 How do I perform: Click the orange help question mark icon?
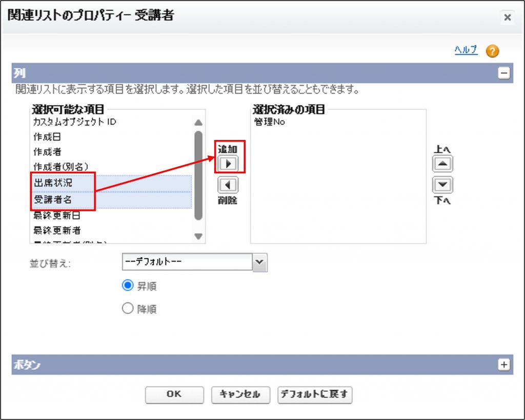(x=492, y=51)
